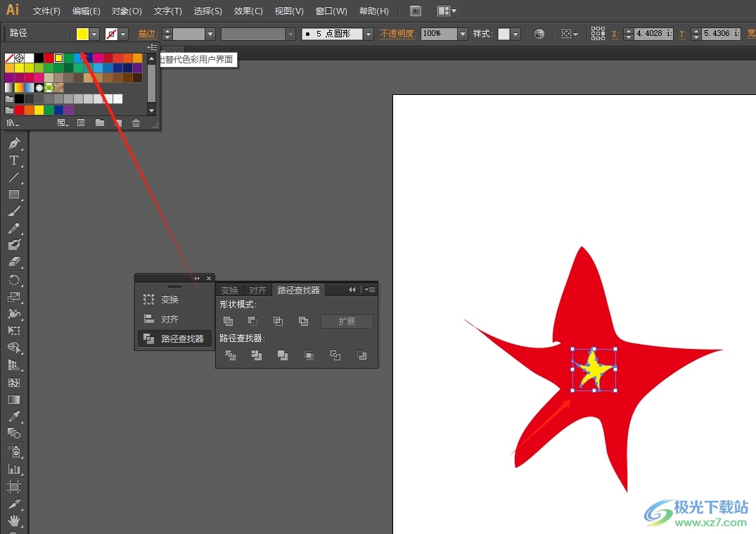
Task: Select the Scale tool
Action: 14,297
